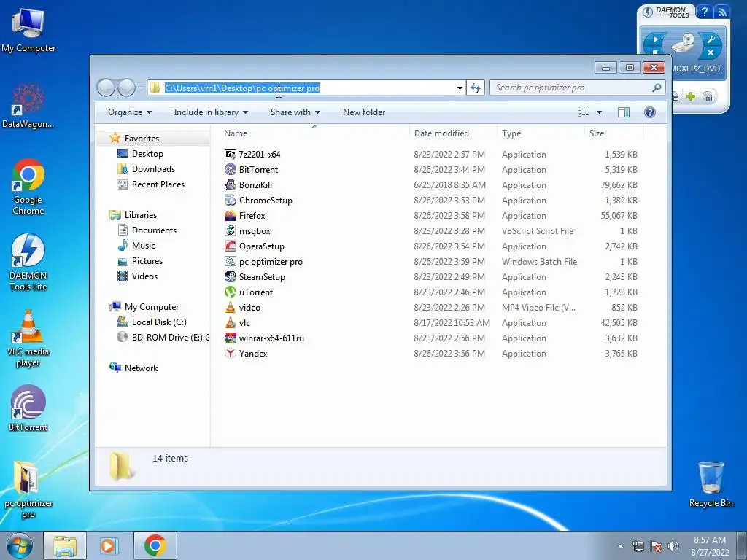This screenshot has width=747, height=560.
Task: Open Desktop in Favorites
Action: click(x=147, y=154)
